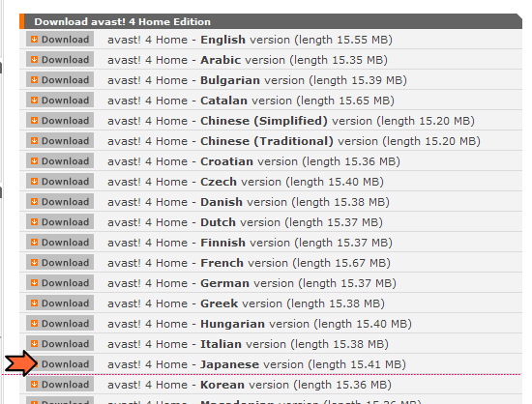
Task: Download the French version installer
Action: (60, 263)
